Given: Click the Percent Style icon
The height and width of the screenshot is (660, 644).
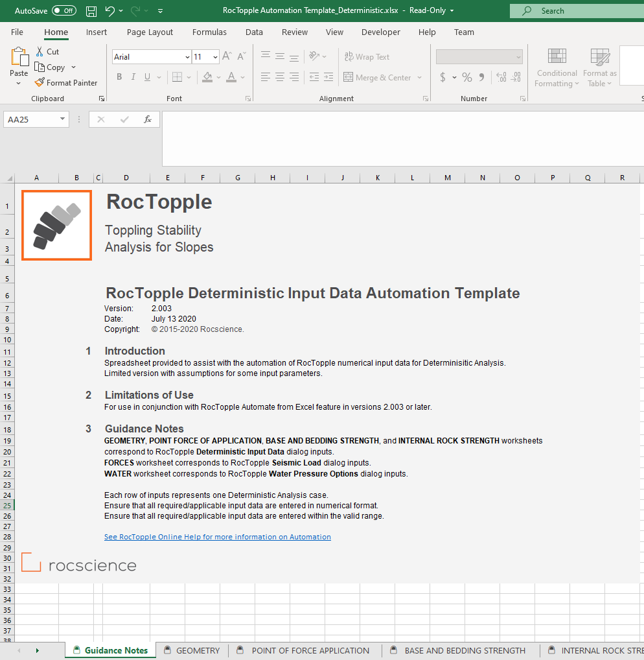Looking at the screenshot, I should coord(466,77).
